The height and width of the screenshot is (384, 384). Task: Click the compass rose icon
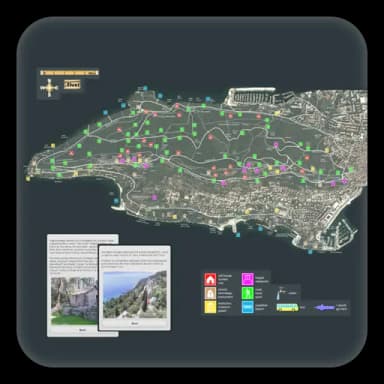pos(49,88)
